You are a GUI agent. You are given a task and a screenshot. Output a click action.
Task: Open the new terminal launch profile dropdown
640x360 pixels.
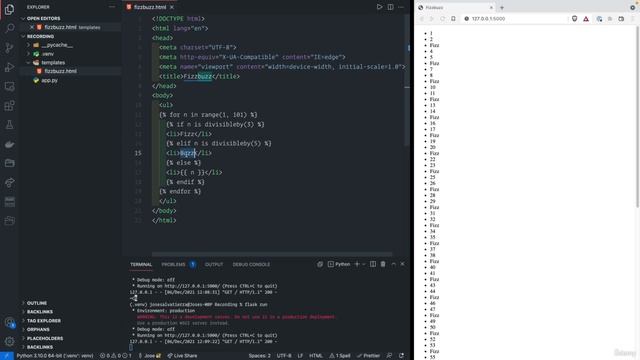pos(364,264)
